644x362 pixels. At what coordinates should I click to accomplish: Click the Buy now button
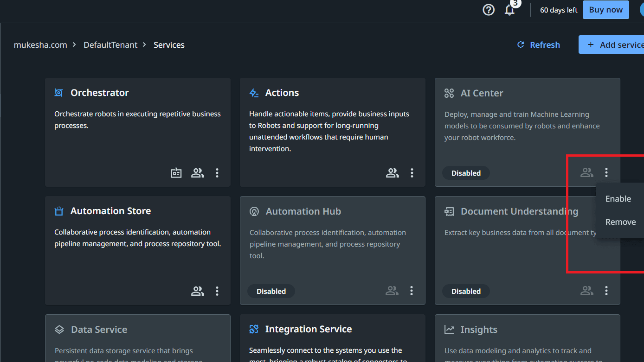[605, 9]
